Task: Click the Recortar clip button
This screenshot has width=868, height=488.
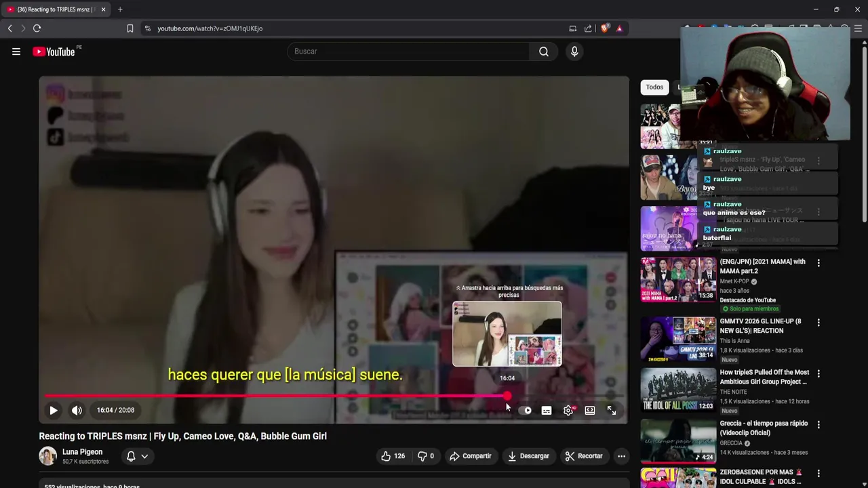Action: pyautogui.click(x=585, y=456)
